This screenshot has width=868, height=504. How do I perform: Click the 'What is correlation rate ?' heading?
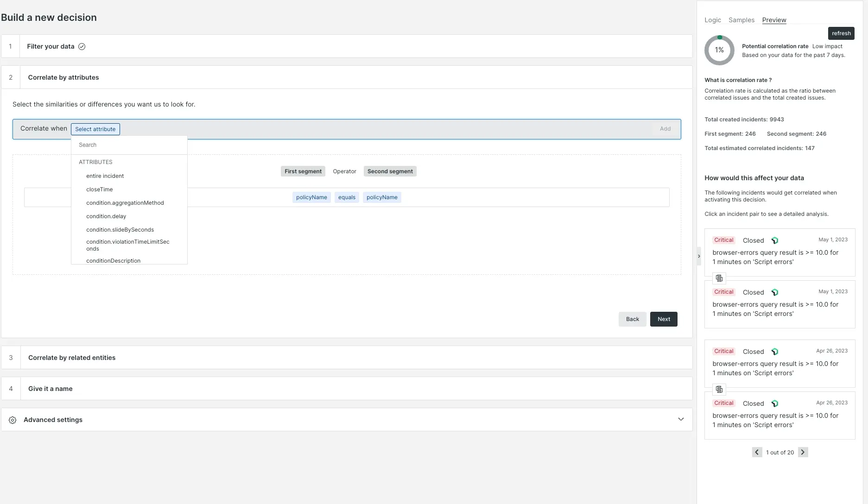point(738,80)
